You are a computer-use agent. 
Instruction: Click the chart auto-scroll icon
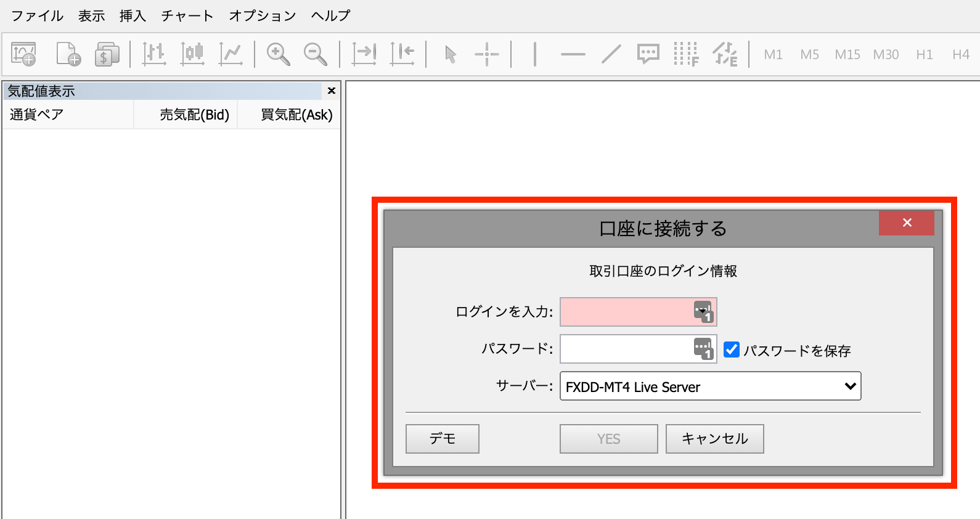364,54
